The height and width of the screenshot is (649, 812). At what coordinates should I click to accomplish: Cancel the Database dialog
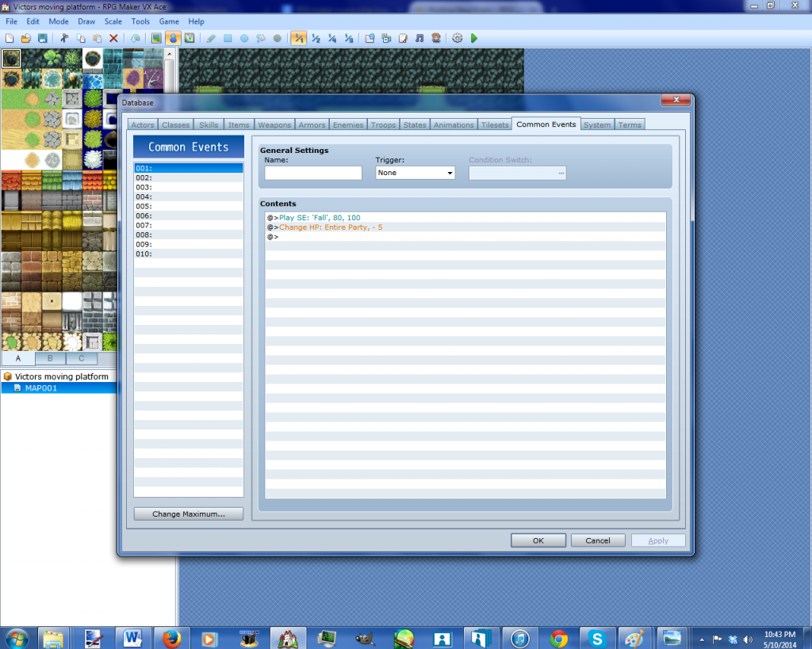[x=598, y=540]
